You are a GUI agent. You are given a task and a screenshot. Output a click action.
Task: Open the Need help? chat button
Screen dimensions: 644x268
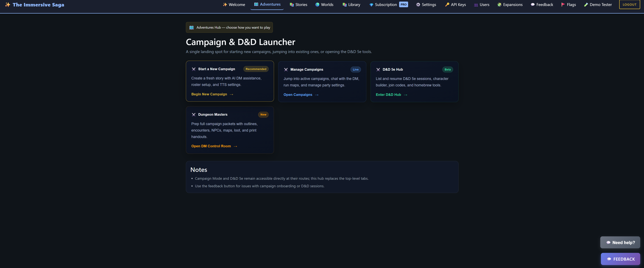(x=620, y=243)
